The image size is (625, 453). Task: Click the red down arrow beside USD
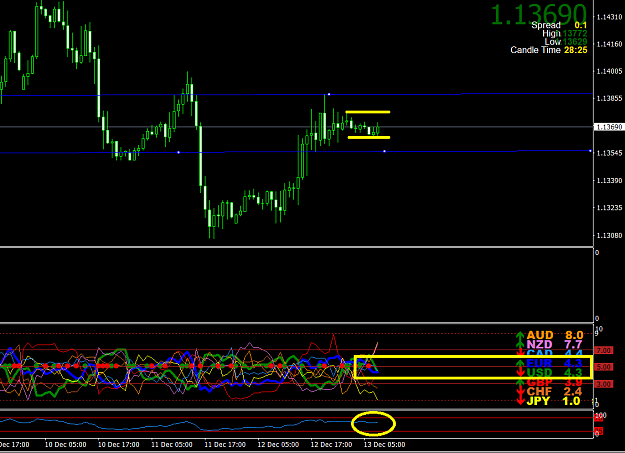pos(520,373)
